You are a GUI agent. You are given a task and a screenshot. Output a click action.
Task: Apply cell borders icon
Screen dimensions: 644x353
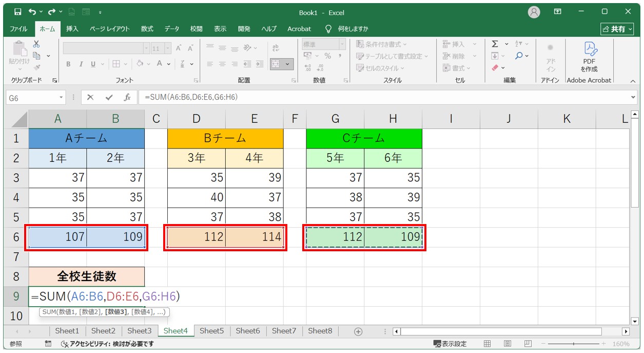(116, 64)
